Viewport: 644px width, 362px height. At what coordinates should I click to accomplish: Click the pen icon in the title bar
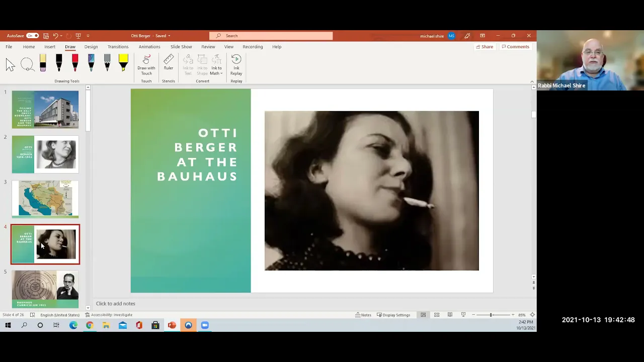tap(467, 36)
